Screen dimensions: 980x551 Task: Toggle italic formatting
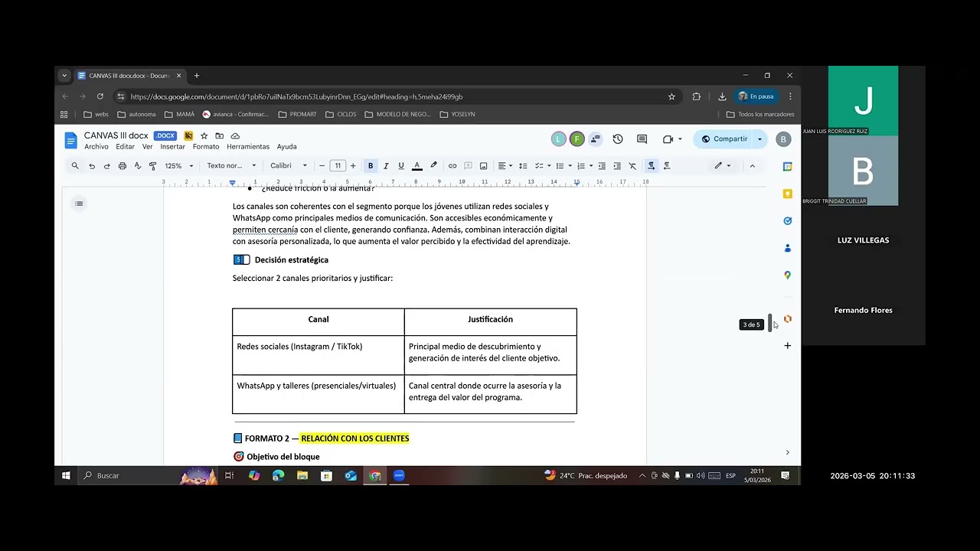click(x=386, y=166)
